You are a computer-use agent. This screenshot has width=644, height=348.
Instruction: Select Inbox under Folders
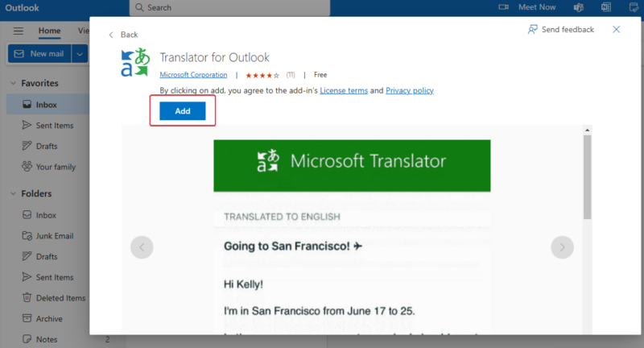(x=47, y=215)
